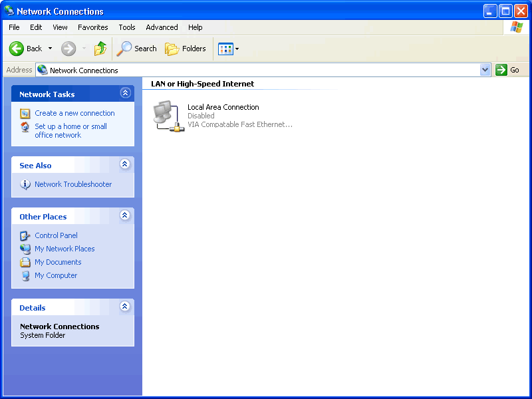Viewport: 532px width, 399px height.
Task: Click the Back navigation arrow icon
Action: (x=17, y=49)
